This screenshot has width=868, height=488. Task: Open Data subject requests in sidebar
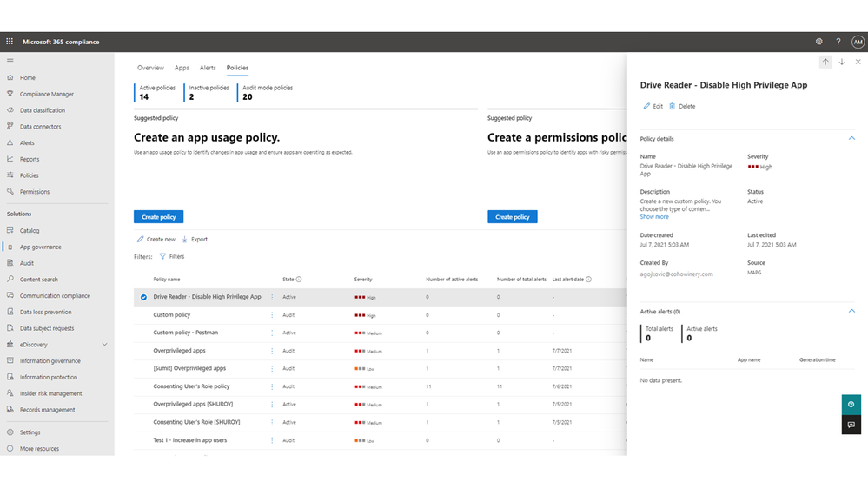click(47, 328)
